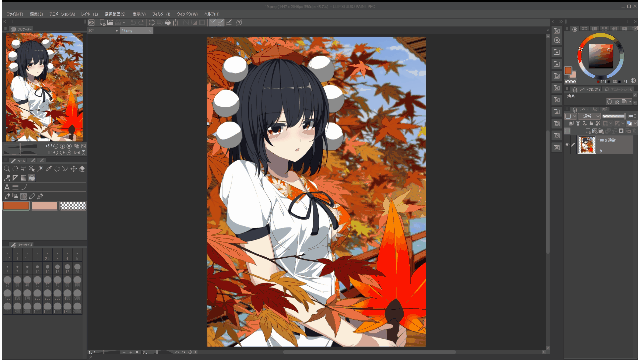640x360 pixels.
Task: Click the save floppy-disk icon in the toolbar
Action: [110, 22]
